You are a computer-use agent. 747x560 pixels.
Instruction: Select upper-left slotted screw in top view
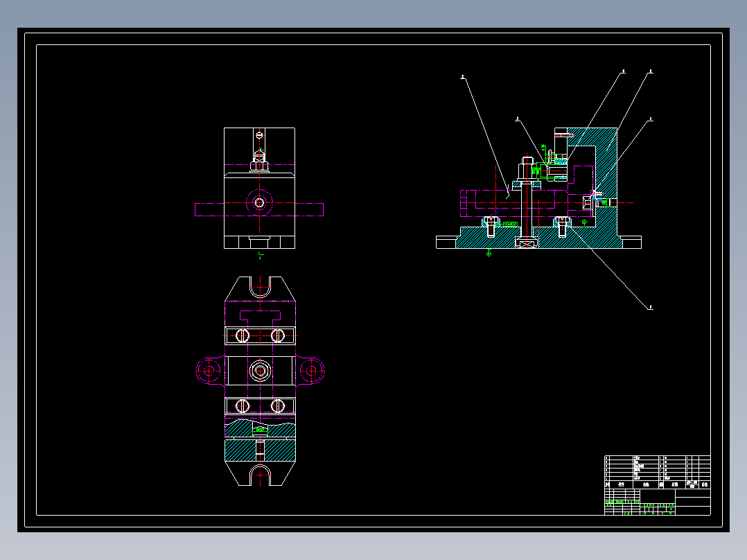point(243,335)
